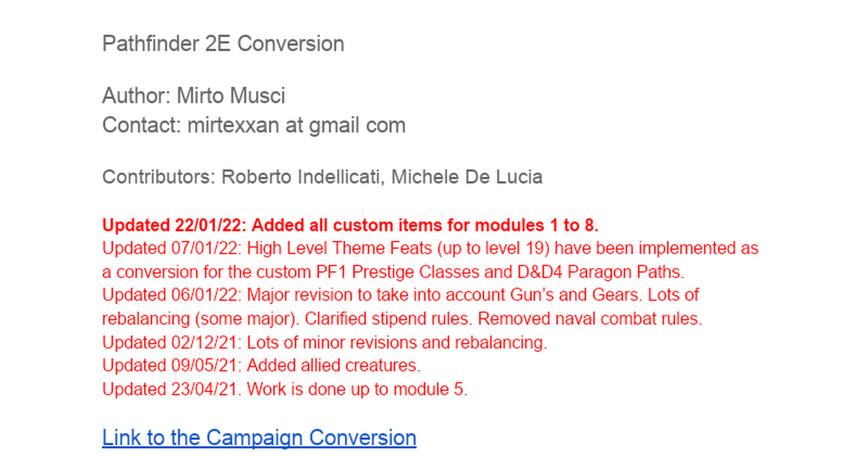Click the Updated 02/12/21 minor revisions line

point(325,342)
